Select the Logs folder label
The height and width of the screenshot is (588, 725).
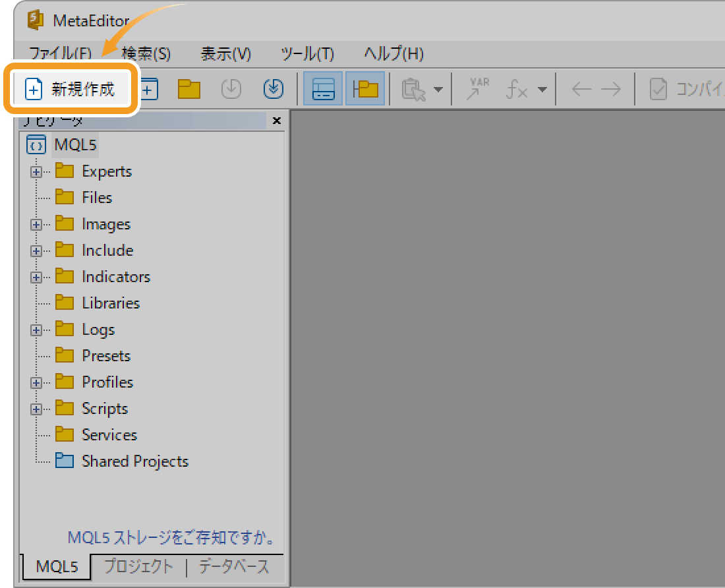click(x=98, y=330)
